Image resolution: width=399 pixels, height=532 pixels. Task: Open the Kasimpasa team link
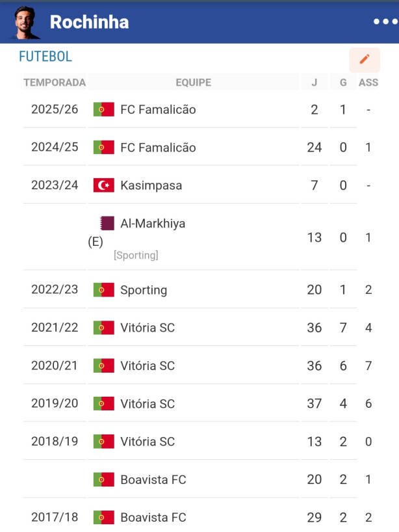click(x=151, y=185)
